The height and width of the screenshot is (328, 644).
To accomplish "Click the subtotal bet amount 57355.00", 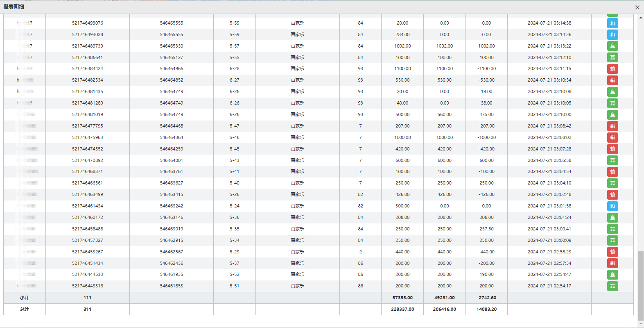I will (x=402, y=298).
